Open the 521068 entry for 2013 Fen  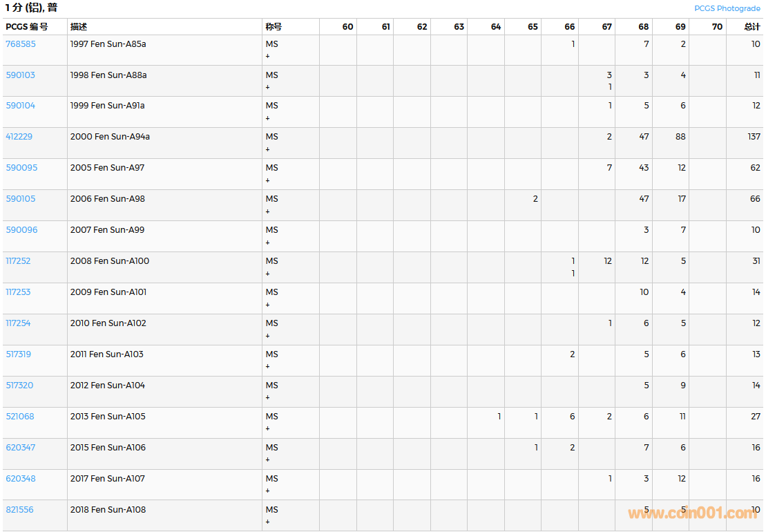pyautogui.click(x=20, y=417)
